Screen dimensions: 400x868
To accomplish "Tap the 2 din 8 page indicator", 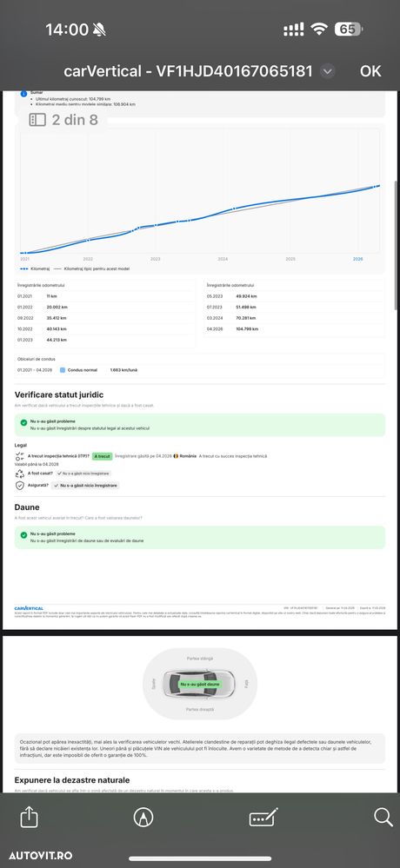I will tap(63, 120).
